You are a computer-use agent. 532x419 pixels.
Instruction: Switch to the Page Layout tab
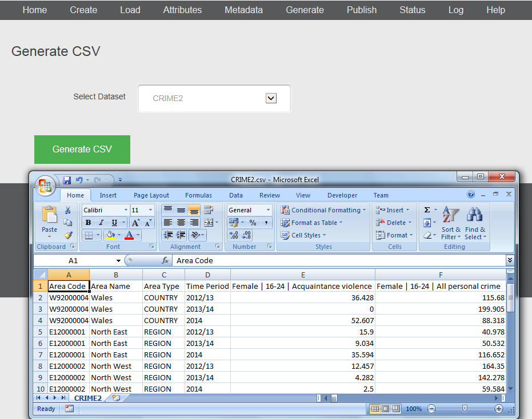click(x=151, y=195)
